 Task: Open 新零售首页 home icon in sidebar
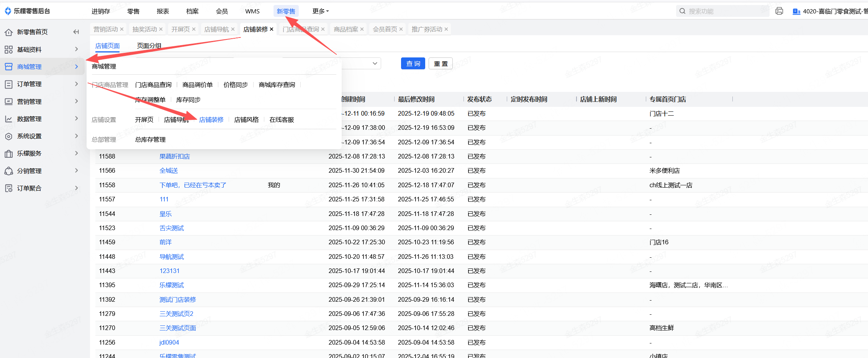tap(8, 32)
